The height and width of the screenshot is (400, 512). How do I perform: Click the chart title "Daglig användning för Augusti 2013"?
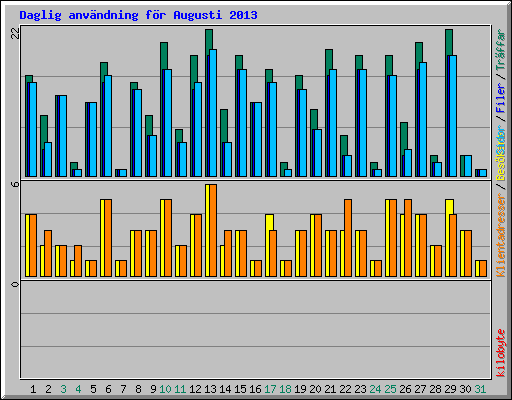pyautogui.click(x=138, y=15)
